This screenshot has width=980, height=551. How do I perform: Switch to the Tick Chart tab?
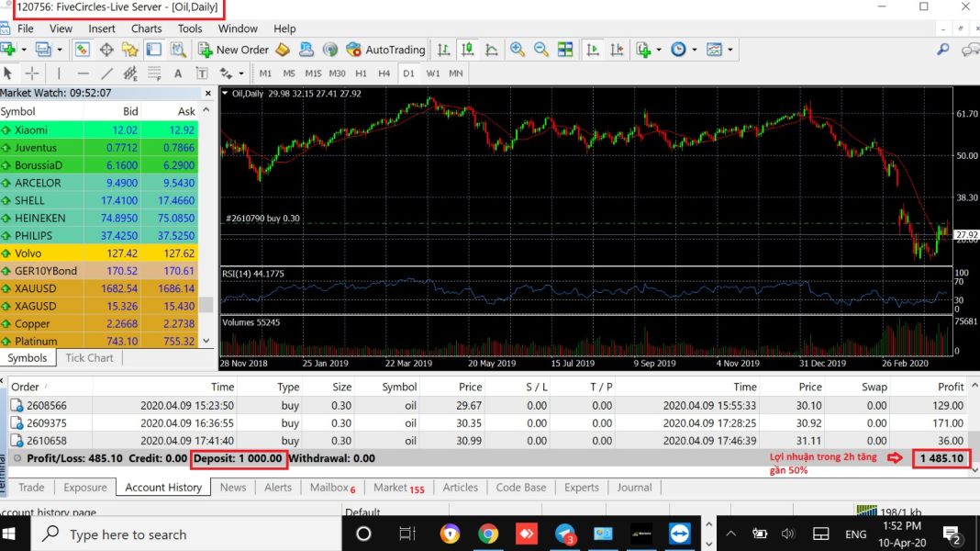(x=89, y=358)
